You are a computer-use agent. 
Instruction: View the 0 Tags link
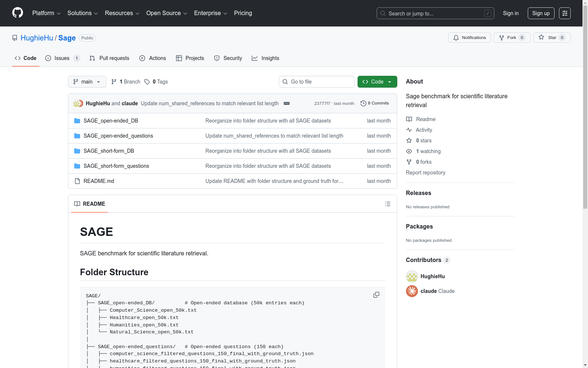point(156,82)
